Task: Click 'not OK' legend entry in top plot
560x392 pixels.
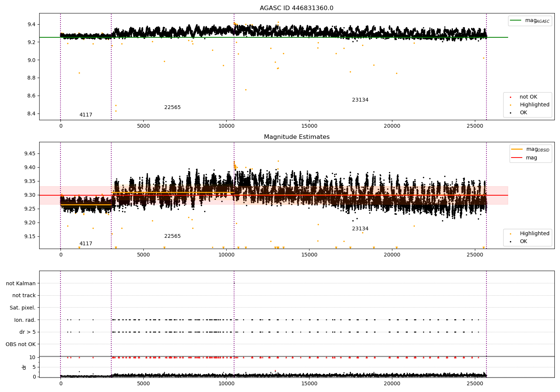Action: pyautogui.click(x=528, y=97)
